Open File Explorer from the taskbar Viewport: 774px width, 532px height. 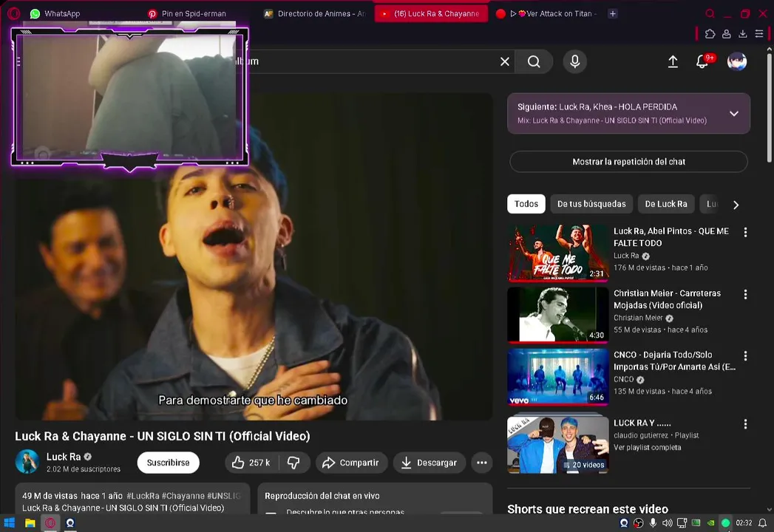(x=30, y=523)
